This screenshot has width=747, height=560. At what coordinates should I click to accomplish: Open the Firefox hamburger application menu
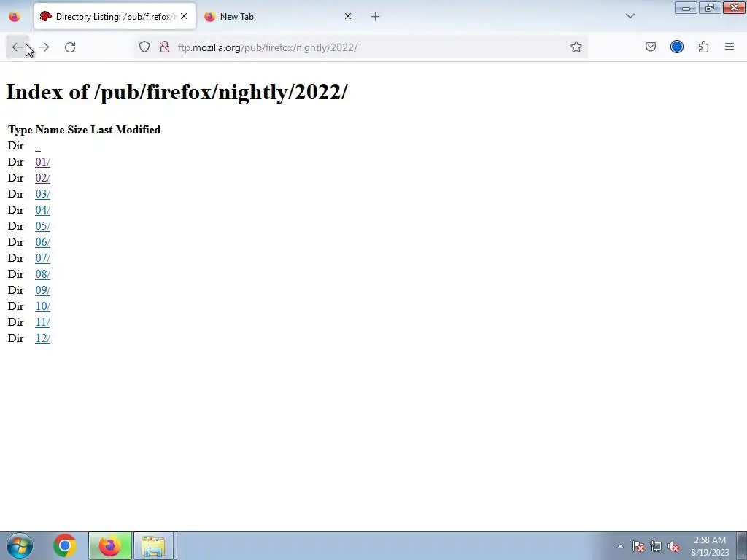click(x=729, y=47)
